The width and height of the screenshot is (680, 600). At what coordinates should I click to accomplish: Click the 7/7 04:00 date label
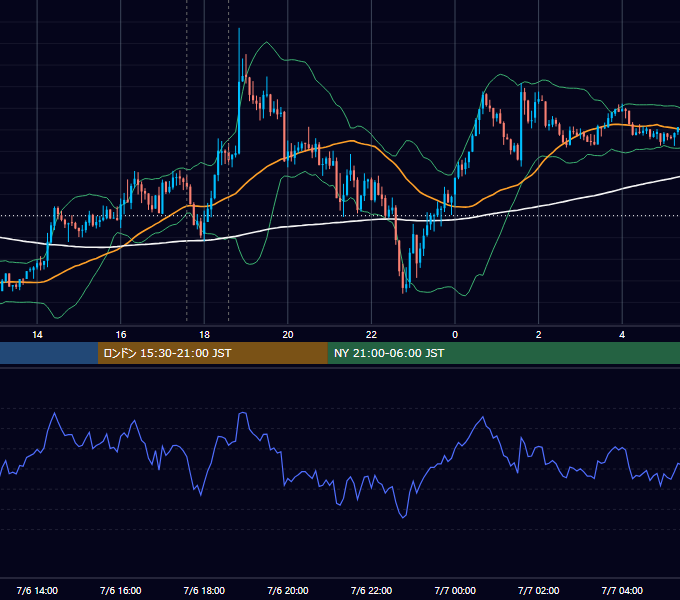[622, 590]
